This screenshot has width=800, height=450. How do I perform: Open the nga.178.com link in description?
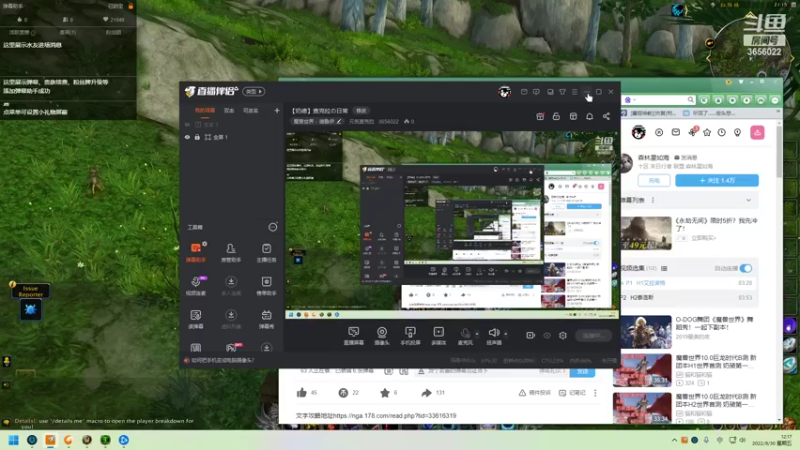394,416
